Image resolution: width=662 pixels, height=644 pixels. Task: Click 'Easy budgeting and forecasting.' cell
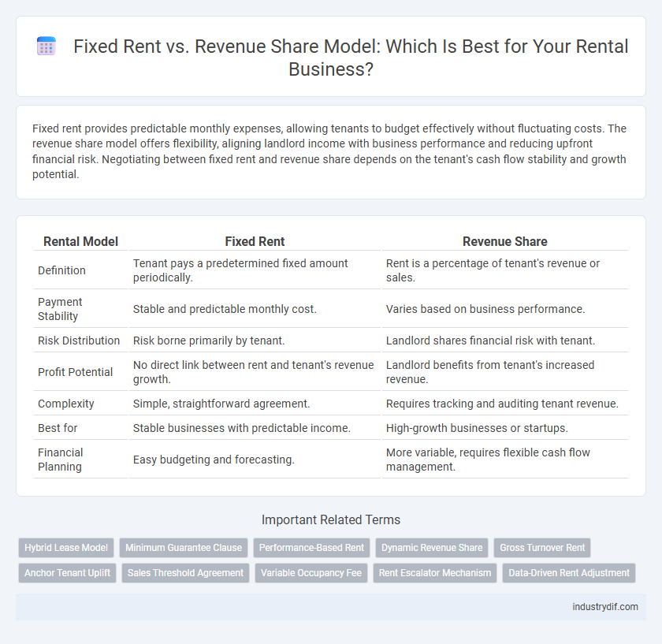click(x=255, y=460)
